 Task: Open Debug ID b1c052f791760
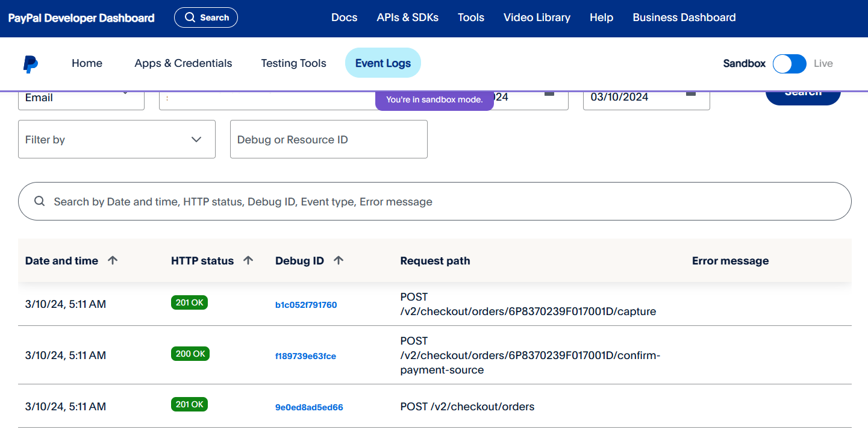(306, 305)
